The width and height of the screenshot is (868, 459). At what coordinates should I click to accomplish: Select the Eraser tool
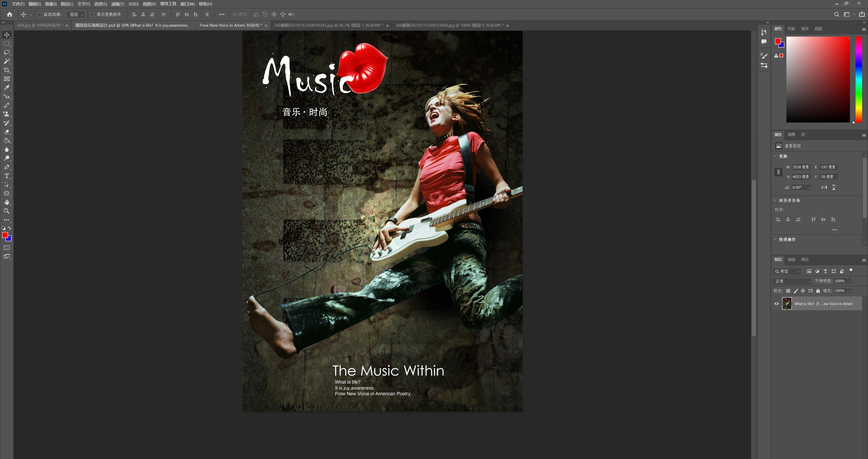click(x=7, y=132)
